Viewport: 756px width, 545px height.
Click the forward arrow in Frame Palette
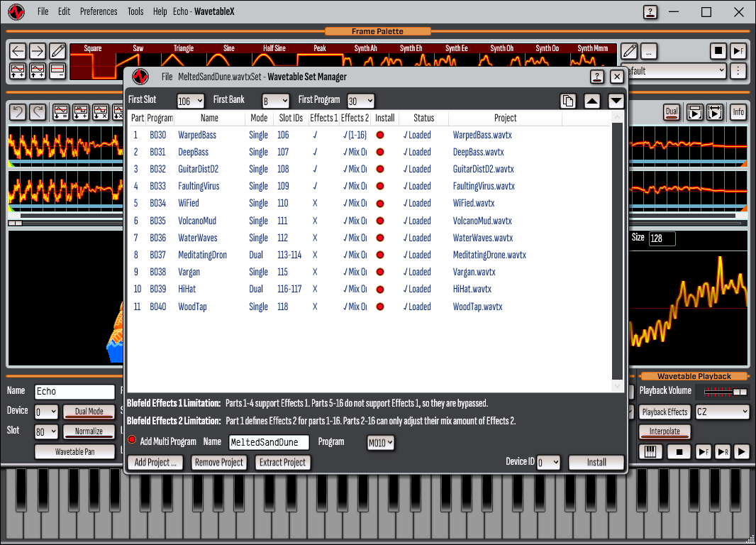38,51
